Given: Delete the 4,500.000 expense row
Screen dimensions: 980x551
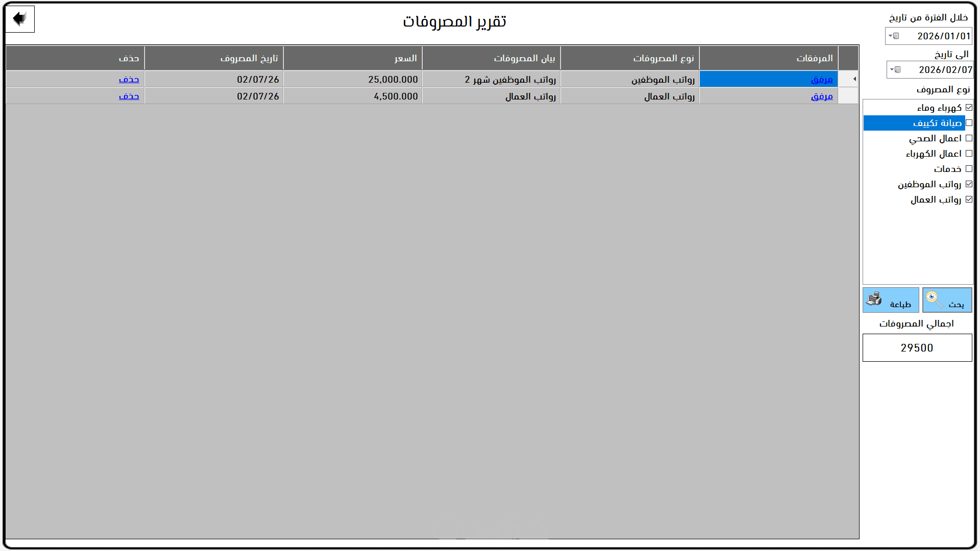Looking at the screenshot, I should [129, 96].
